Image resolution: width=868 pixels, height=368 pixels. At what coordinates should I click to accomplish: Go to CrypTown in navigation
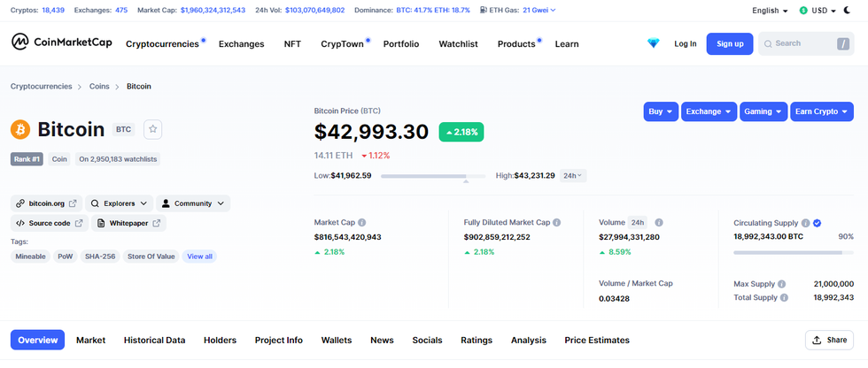pos(342,44)
